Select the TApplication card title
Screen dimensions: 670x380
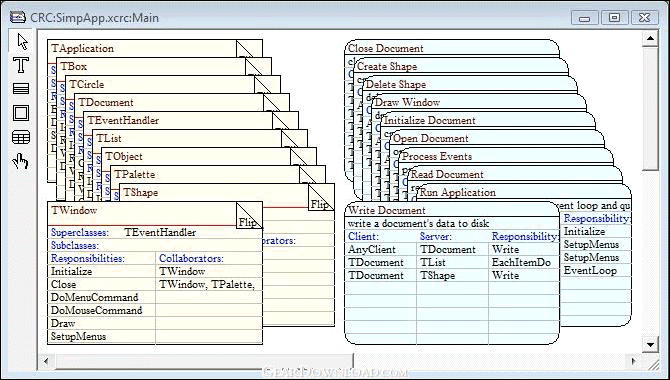coord(82,48)
